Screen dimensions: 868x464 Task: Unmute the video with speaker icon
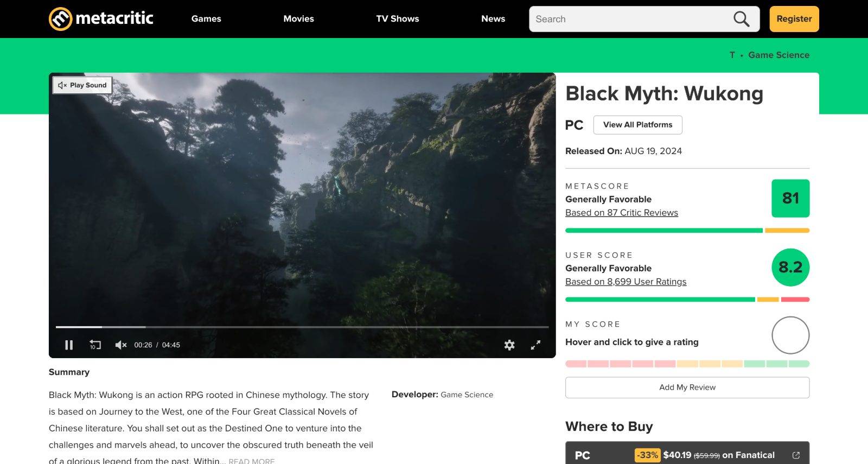coord(121,345)
